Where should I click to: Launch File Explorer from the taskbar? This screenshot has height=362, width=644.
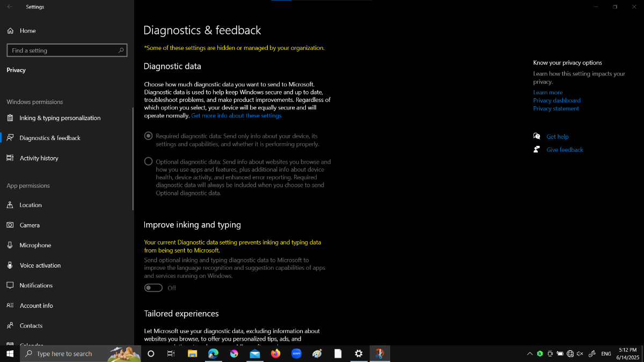(192, 354)
